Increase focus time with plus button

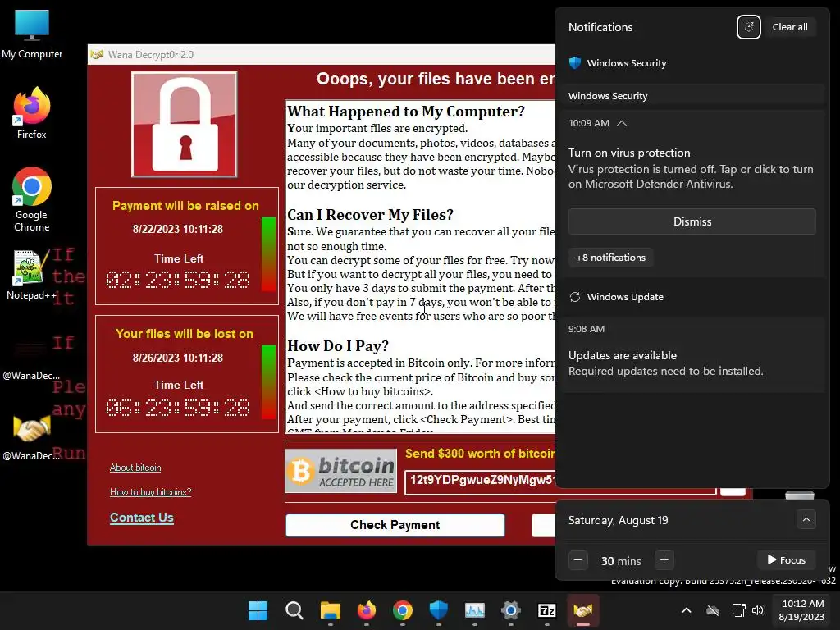click(664, 560)
